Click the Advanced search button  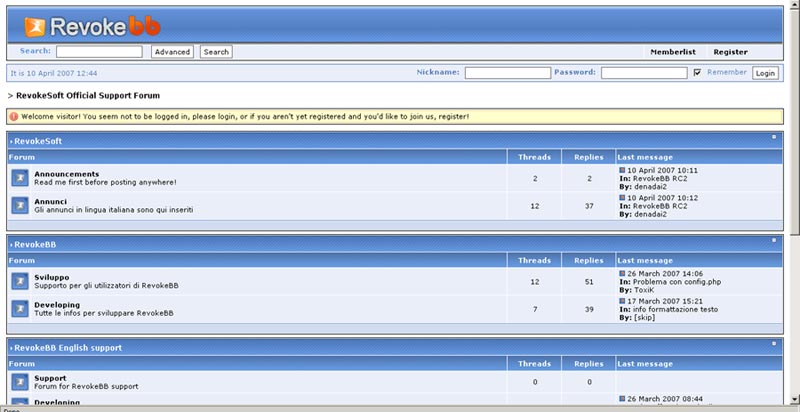pyautogui.click(x=172, y=51)
